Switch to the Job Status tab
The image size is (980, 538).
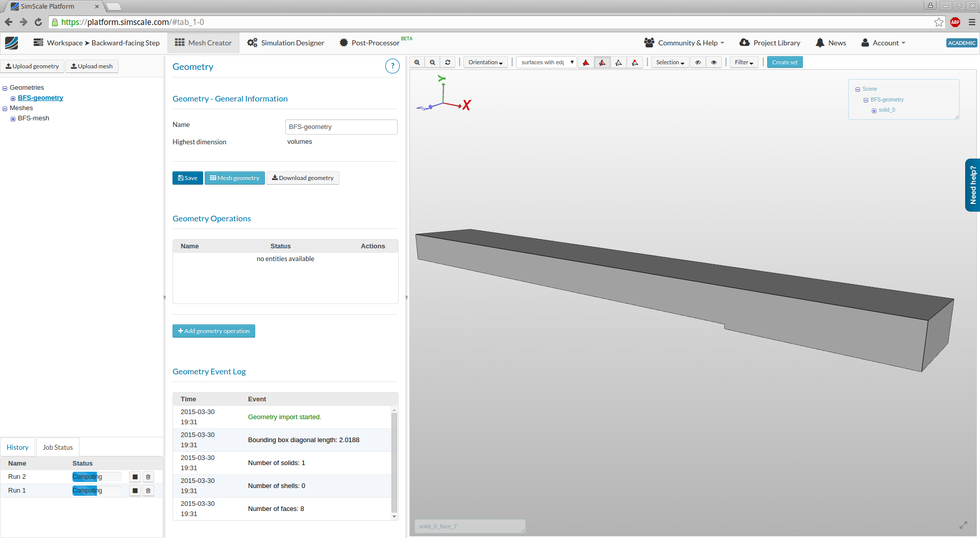tap(57, 447)
